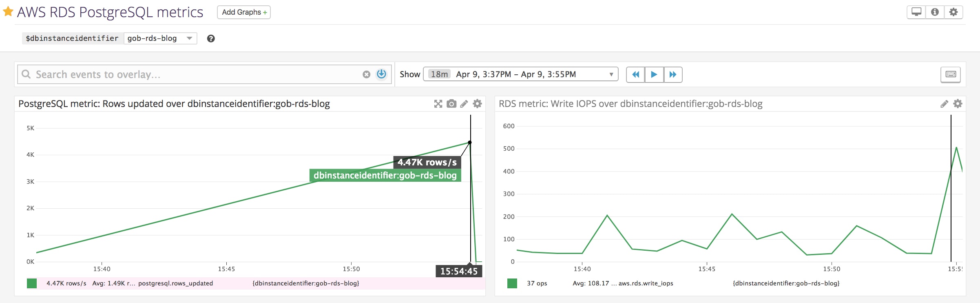Screen dimensions: 980x303
Task: Click the green postgresql.rows_updated legend swatch
Action: (x=32, y=283)
